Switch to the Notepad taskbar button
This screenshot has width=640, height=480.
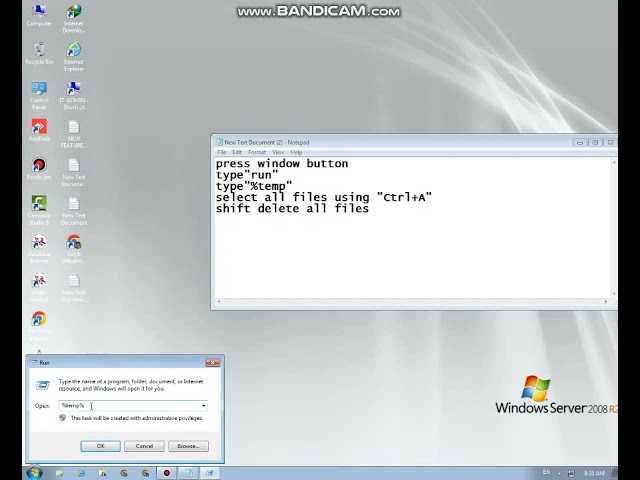pos(189,473)
